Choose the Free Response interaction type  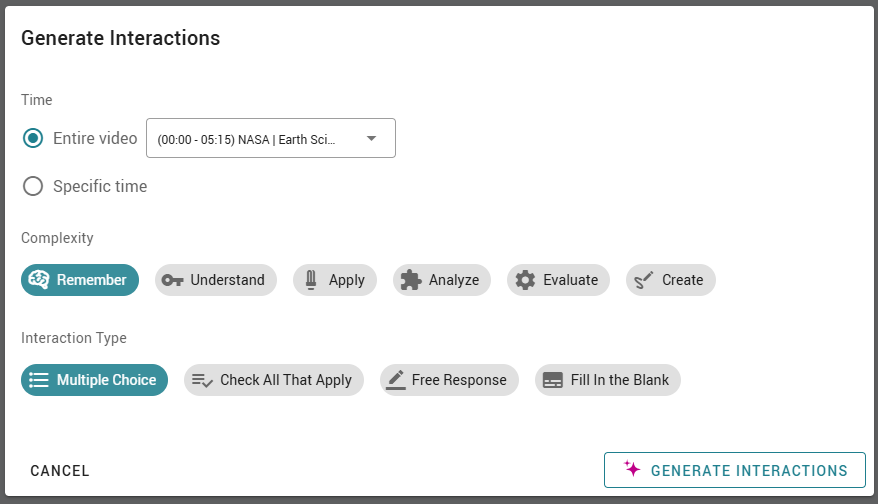(449, 380)
